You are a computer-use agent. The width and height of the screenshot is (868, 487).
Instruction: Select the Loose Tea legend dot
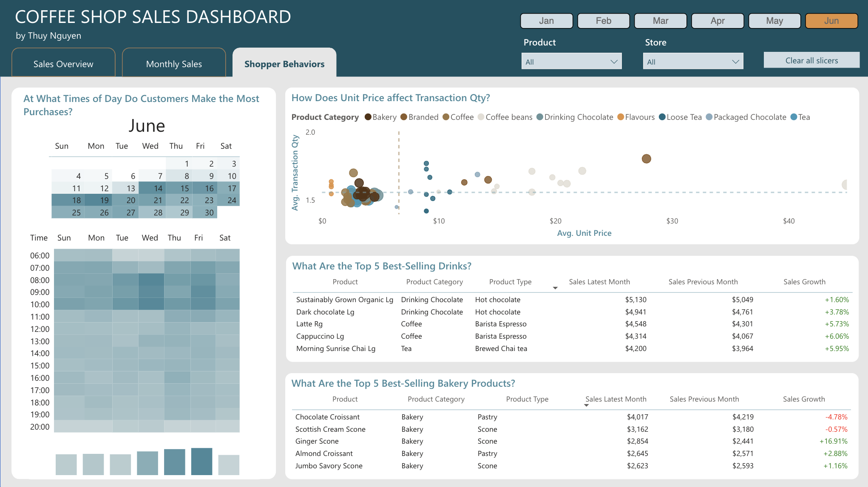(x=661, y=117)
